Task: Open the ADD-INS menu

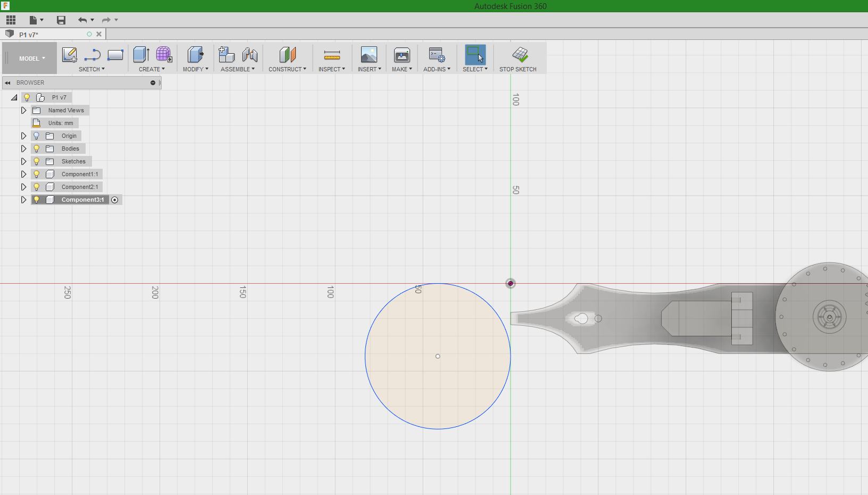Action: pyautogui.click(x=437, y=69)
